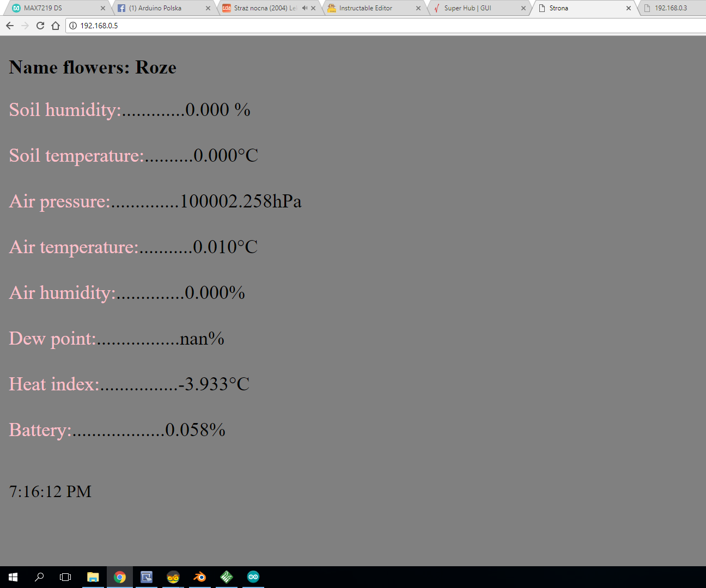Switch to the 192.168.0.3 tab
Screen dimensions: 706x588
672,8
